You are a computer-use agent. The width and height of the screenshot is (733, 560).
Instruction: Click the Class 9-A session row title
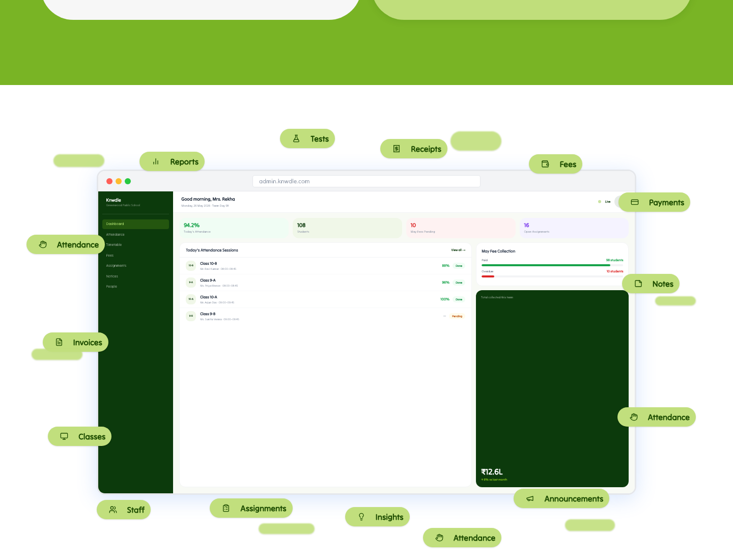click(208, 281)
